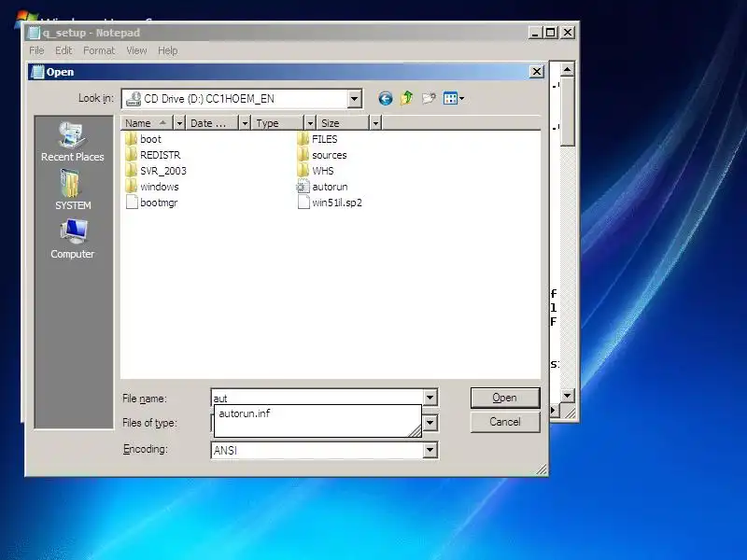747x560 pixels.
Task: Click into the File name text field
Action: pos(317,398)
